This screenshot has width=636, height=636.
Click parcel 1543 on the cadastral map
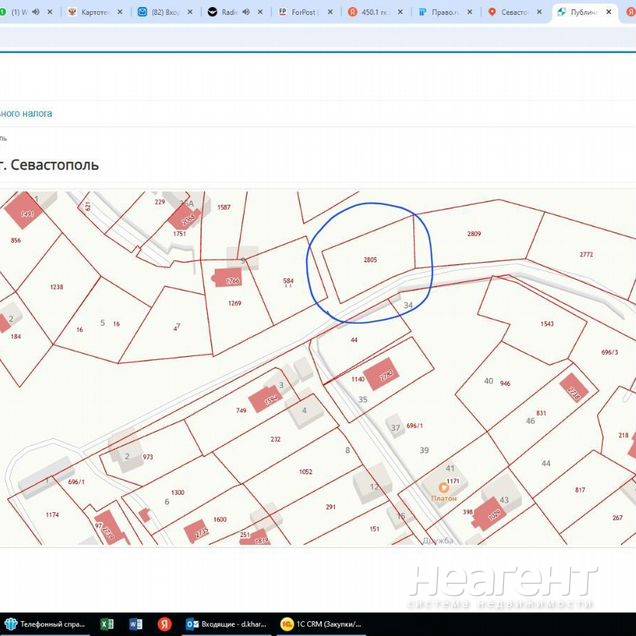[546, 324]
